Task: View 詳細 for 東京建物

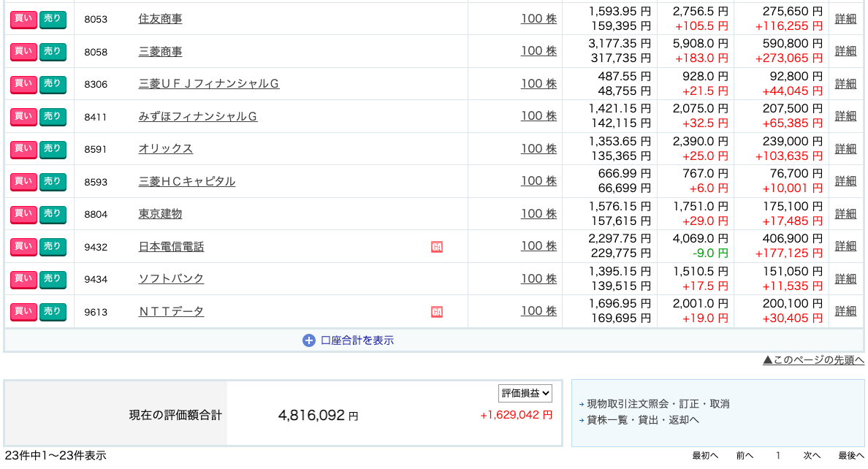Action: coord(845,214)
